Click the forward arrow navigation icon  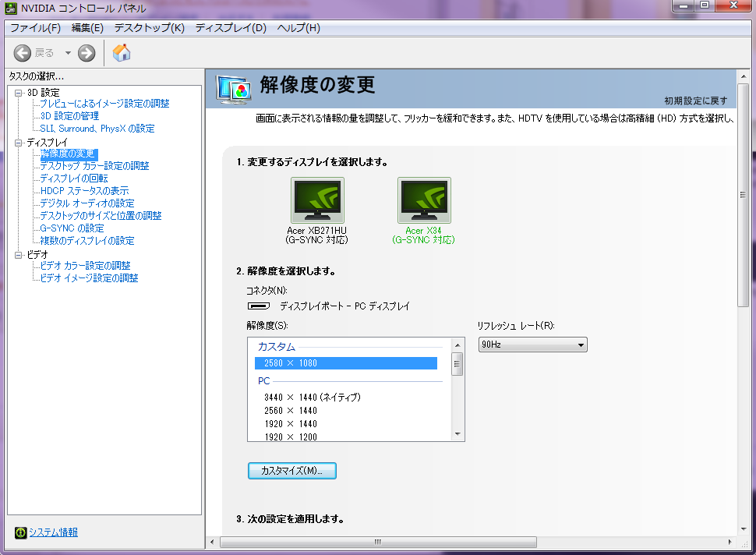click(x=87, y=53)
